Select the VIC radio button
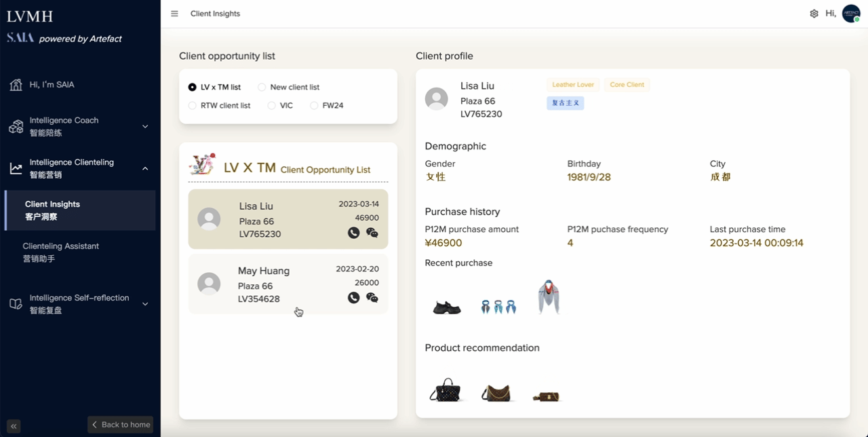868x437 pixels. tap(271, 105)
